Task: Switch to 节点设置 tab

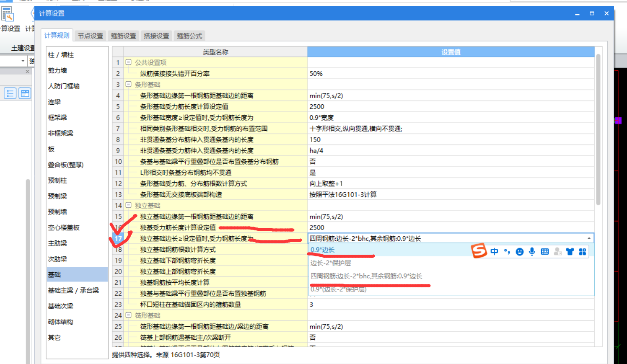Action: pos(91,36)
